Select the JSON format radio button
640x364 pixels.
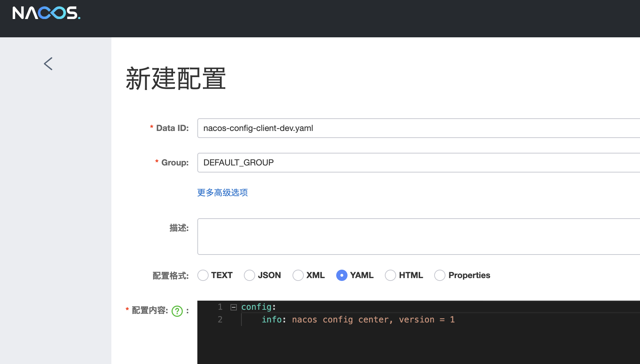tap(250, 275)
